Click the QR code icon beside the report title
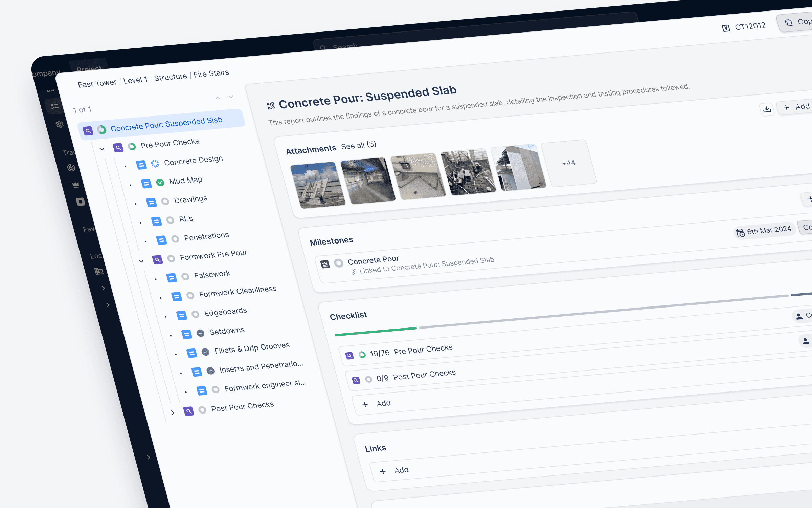Screen dimensions: 812x508 tap(271, 106)
